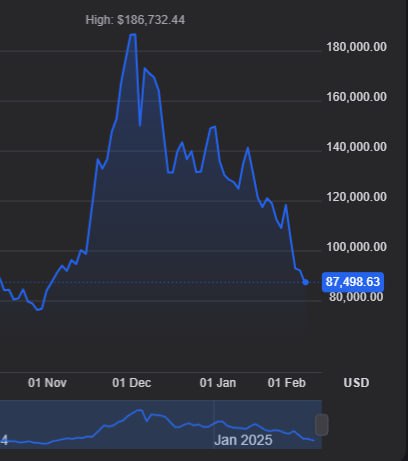
Task: Select the 160,000.00 price axis label
Action: pos(356,97)
